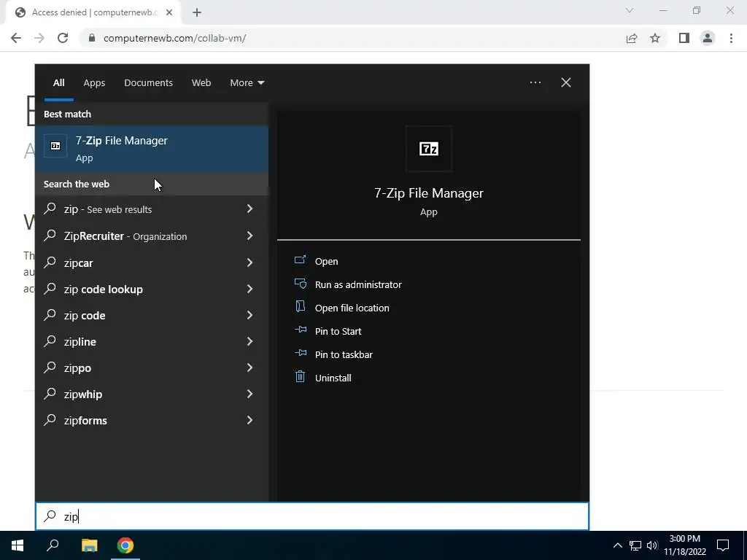Pin 7-Zip to taskbar
This screenshot has height=560, width=747.
pyautogui.click(x=344, y=355)
